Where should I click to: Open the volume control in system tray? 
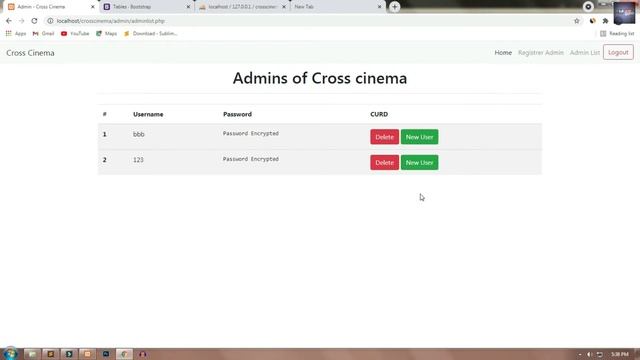pyautogui.click(x=589, y=354)
